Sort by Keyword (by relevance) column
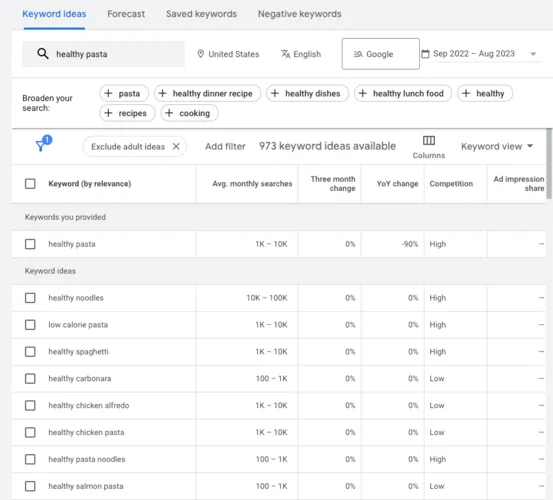This screenshot has width=553, height=500. click(x=90, y=184)
